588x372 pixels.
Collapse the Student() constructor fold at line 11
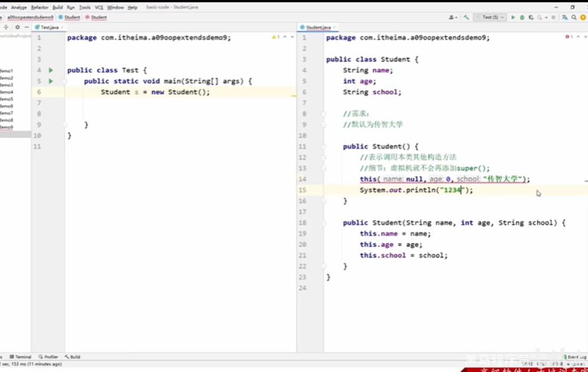tap(324, 147)
